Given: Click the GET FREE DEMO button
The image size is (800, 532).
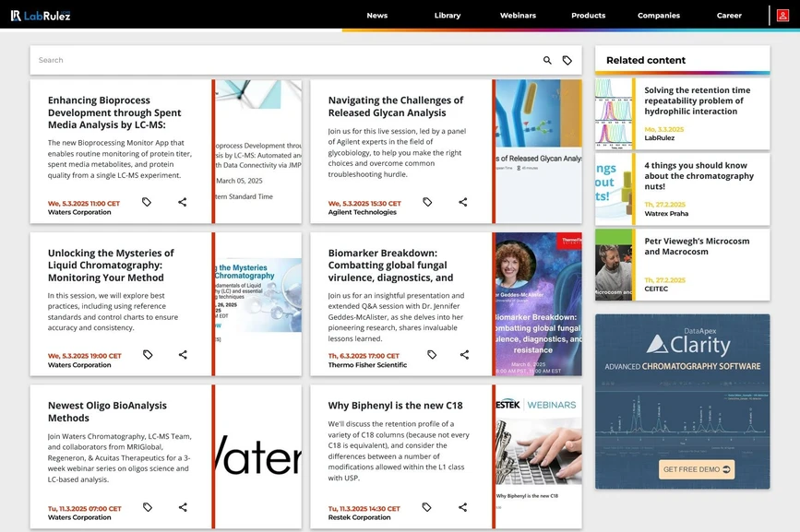Looking at the screenshot, I should (697, 469).
